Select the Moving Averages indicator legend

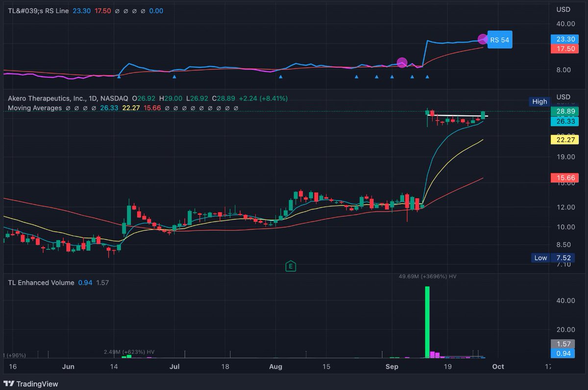[35, 108]
